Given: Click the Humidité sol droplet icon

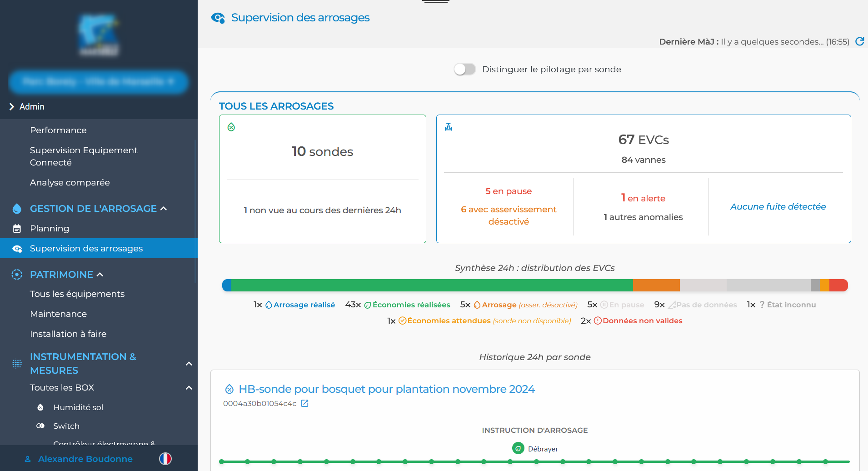Looking at the screenshot, I should (40, 407).
